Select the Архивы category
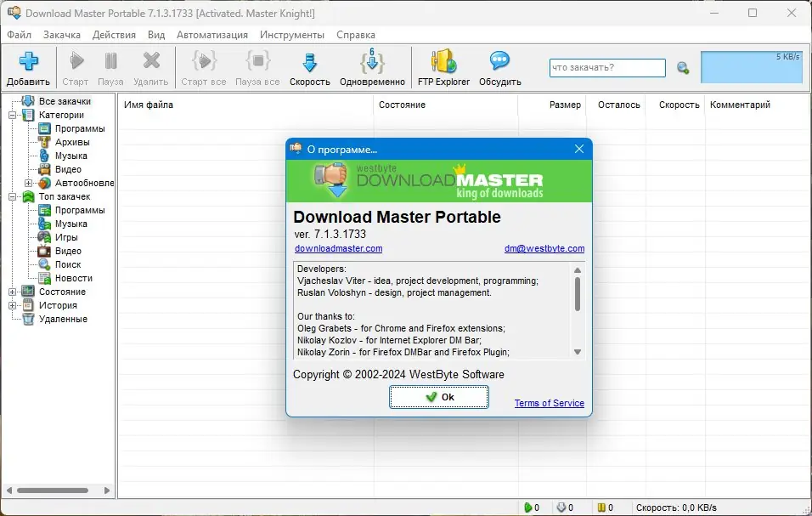812x516 pixels. (72, 142)
